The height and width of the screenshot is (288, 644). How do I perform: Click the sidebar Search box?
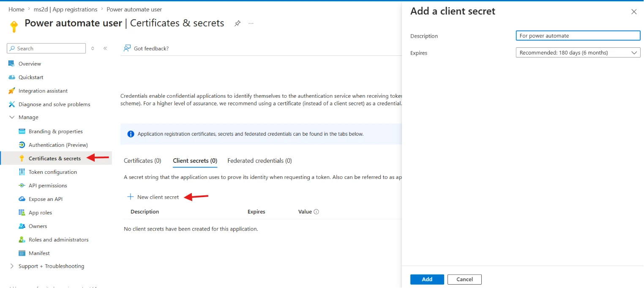point(46,49)
